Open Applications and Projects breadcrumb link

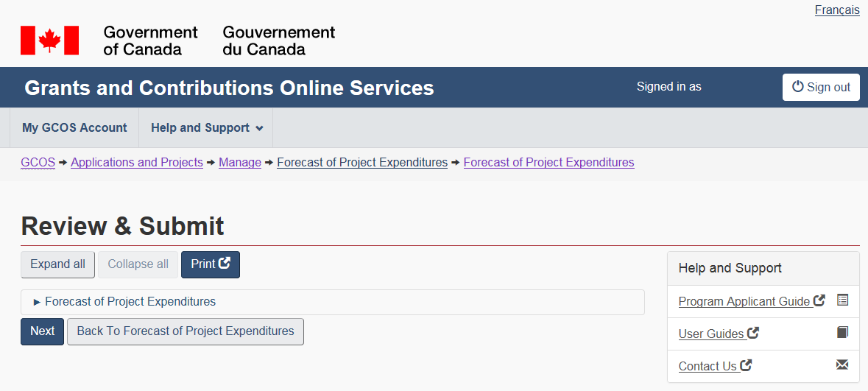pos(136,163)
